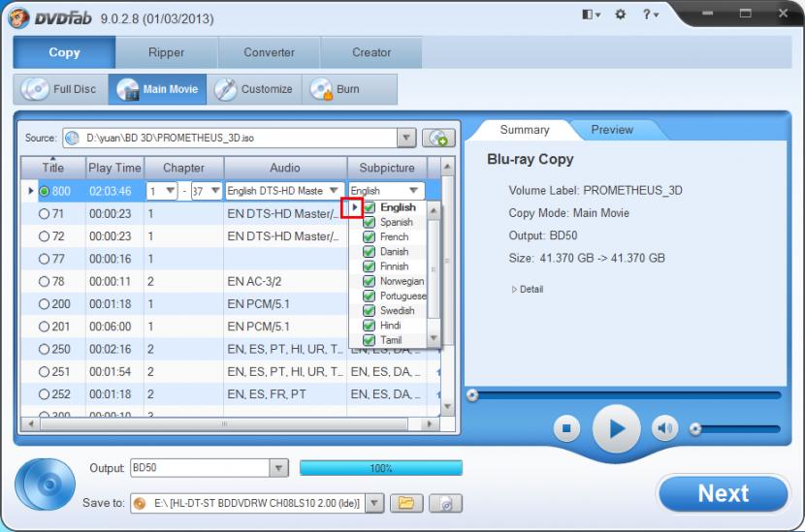This screenshot has height=532, width=805.
Task: Open the end chapter dropdown
Action: (215, 191)
